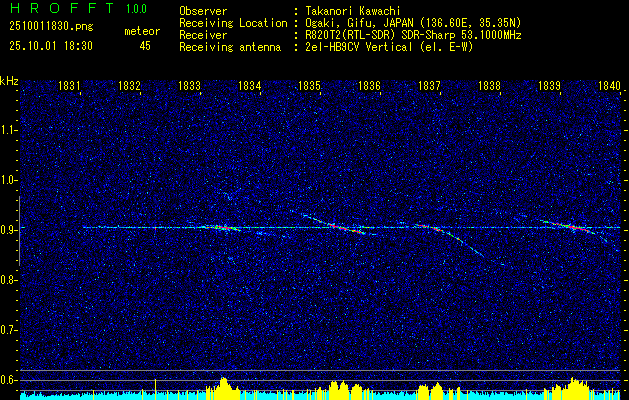Image resolution: width=629 pixels, height=400 pixels.
Task: Select the R820T2(RTL-SDR) SDR-Sharp 53.1000MHz text
Action: (x=413, y=35)
